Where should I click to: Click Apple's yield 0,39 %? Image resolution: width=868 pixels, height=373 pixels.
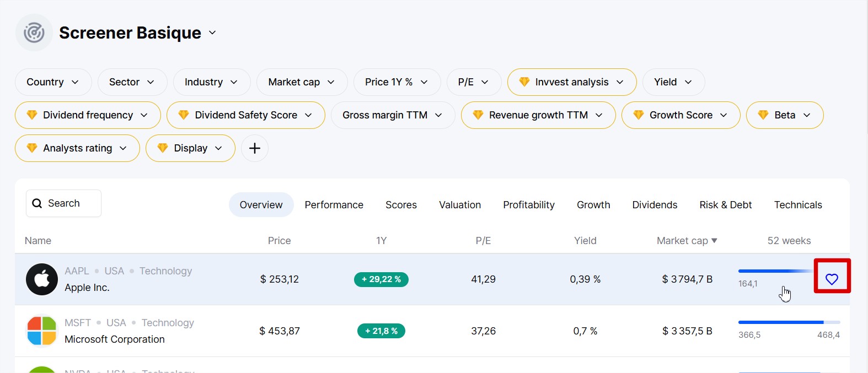pyautogui.click(x=586, y=279)
